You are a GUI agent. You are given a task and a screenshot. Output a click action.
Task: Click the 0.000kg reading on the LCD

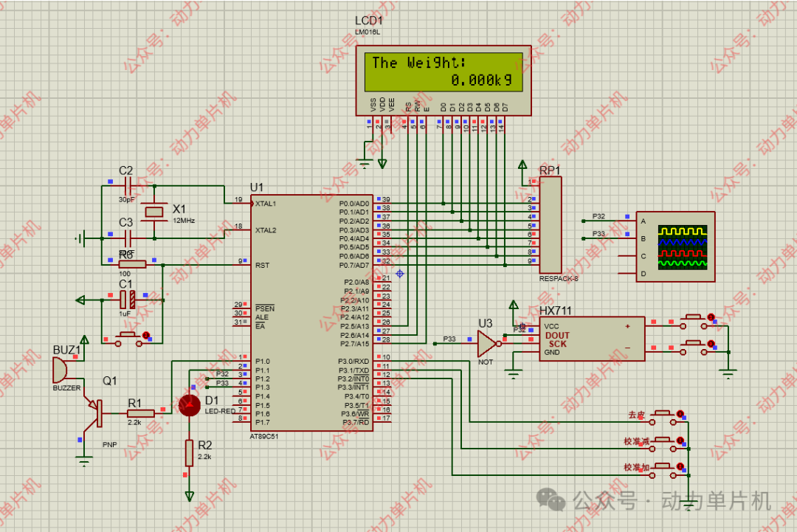481,80
